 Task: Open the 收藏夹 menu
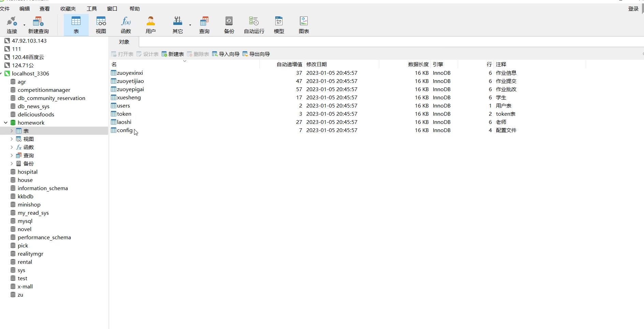pos(68,9)
